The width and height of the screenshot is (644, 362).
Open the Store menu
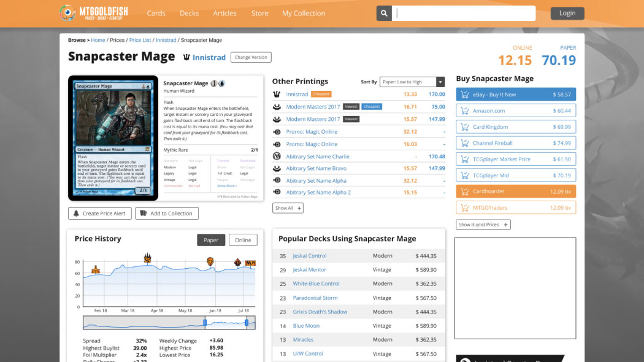pos(260,13)
